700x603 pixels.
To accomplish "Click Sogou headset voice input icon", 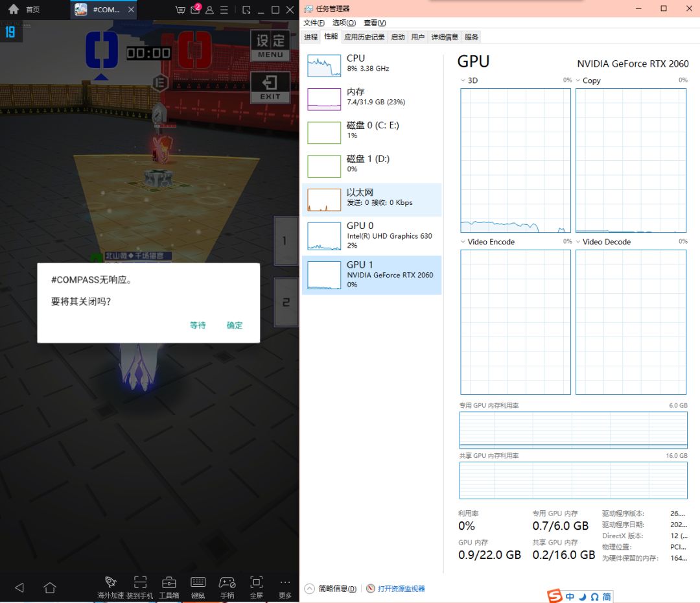I will 594,597.
